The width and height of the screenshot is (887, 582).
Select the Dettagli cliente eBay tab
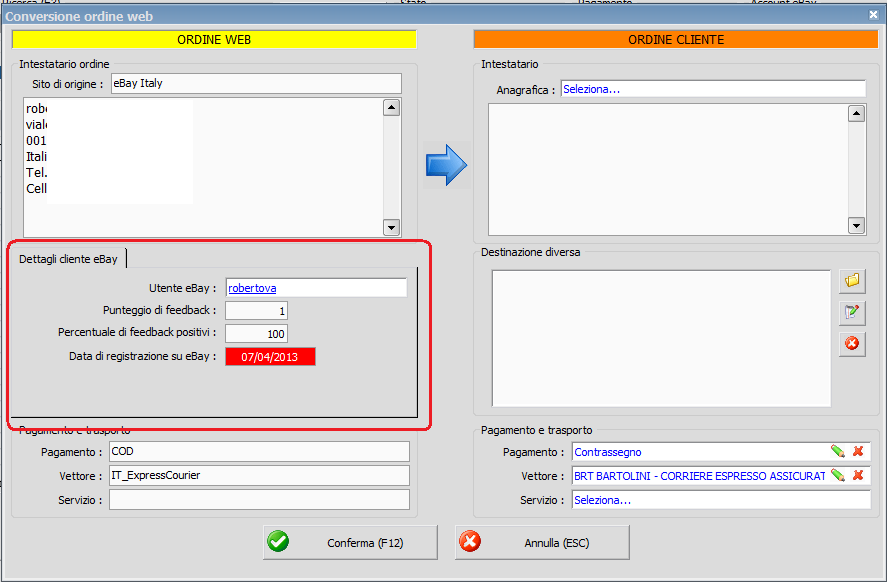[x=68, y=259]
